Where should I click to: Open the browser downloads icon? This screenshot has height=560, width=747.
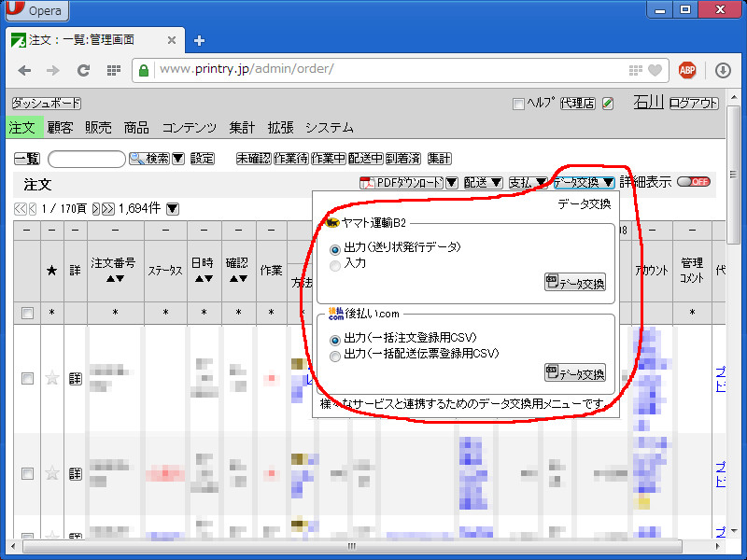723,70
